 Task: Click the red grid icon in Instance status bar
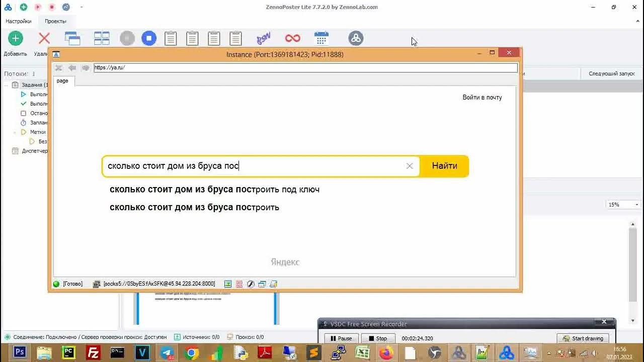[x=239, y=284]
